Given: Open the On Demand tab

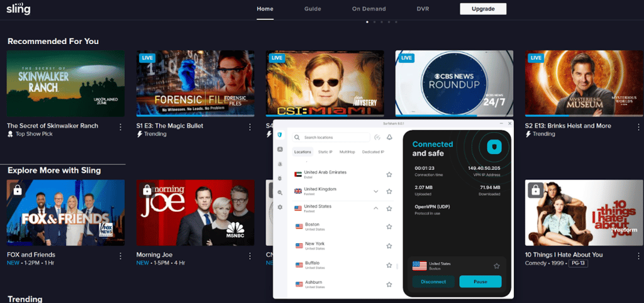Looking at the screenshot, I should pyautogui.click(x=369, y=9).
